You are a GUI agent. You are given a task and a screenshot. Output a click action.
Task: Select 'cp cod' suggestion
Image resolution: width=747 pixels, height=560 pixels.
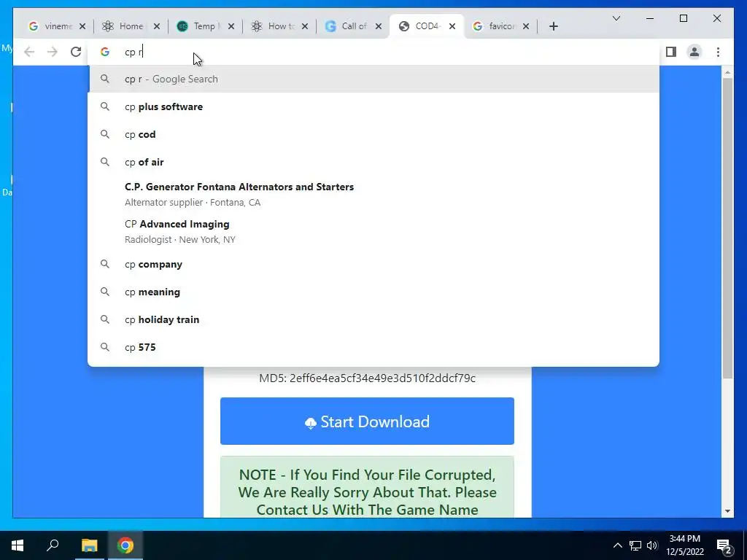coord(374,134)
